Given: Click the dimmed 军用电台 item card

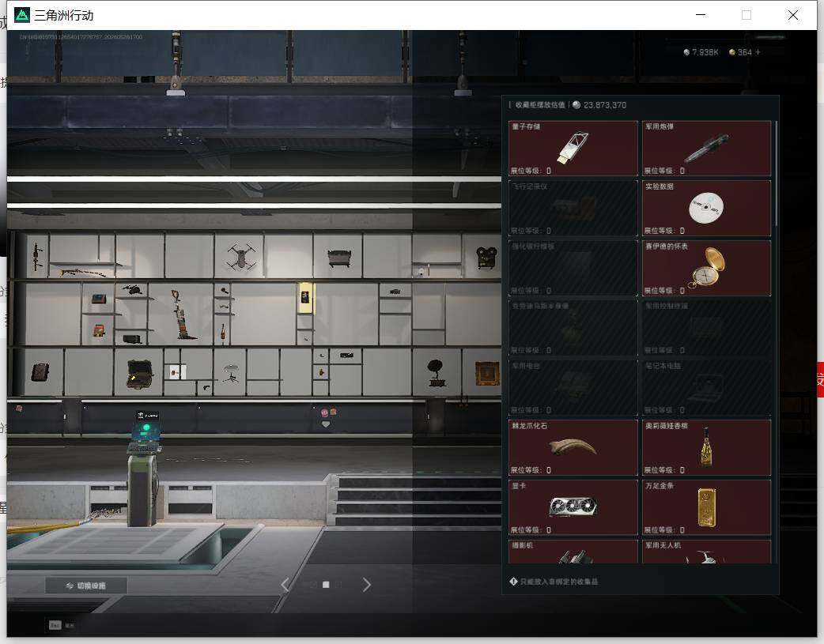Looking at the screenshot, I should [573, 388].
